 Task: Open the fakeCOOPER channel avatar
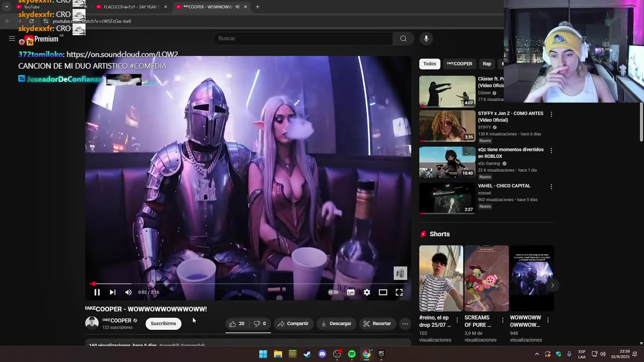92,323
